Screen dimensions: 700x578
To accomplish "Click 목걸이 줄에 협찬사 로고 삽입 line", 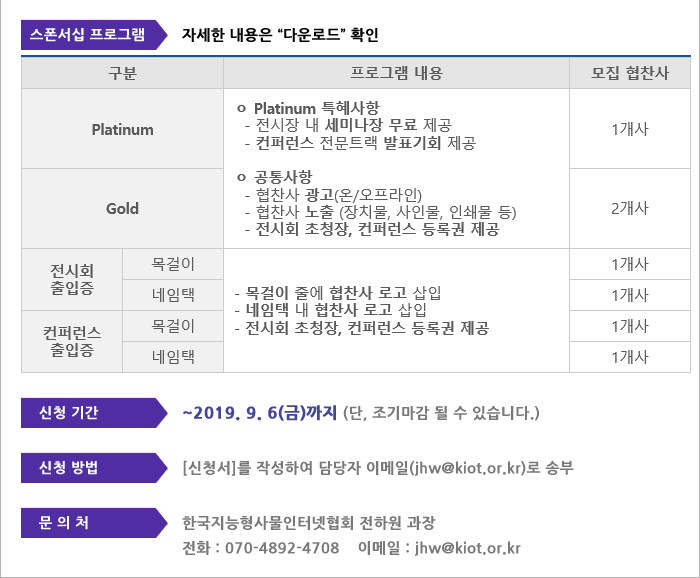I will pyautogui.click(x=338, y=293).
